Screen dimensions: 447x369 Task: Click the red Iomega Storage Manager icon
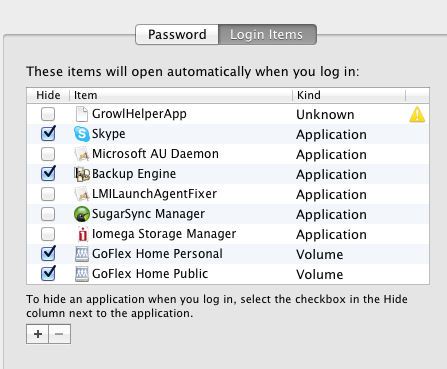click(x=82, y=234)
